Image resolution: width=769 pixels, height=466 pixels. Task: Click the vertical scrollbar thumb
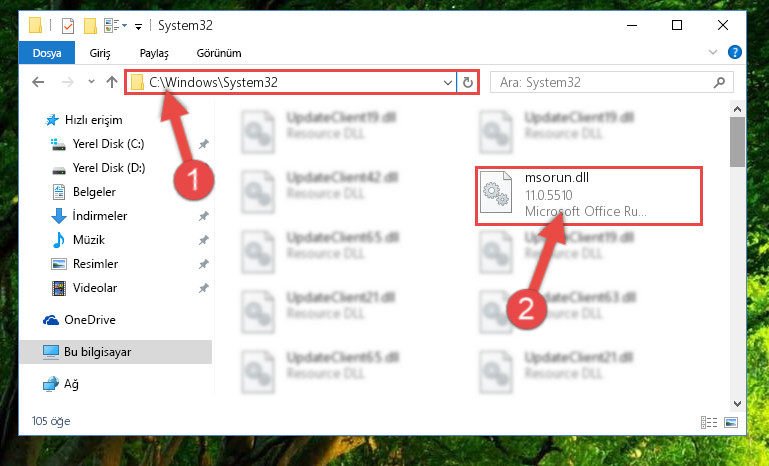(737, 142)
